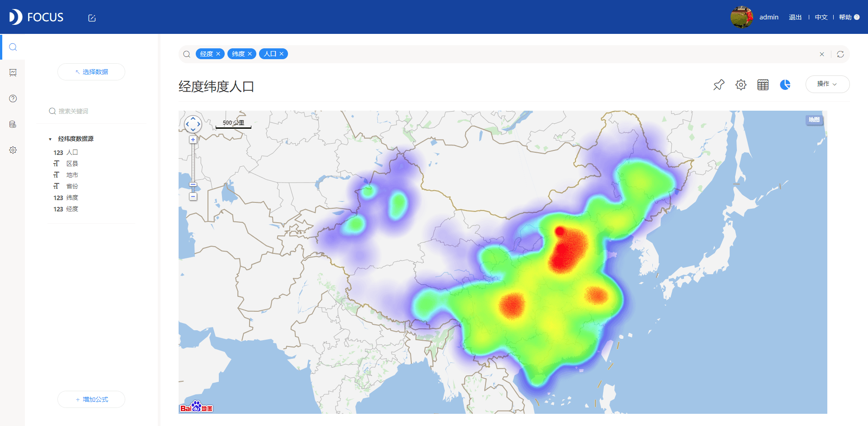The height and width of the screenshot is (426, 868).
Task: Open the help question icon in the left sidebar
Action: [13, 98]
